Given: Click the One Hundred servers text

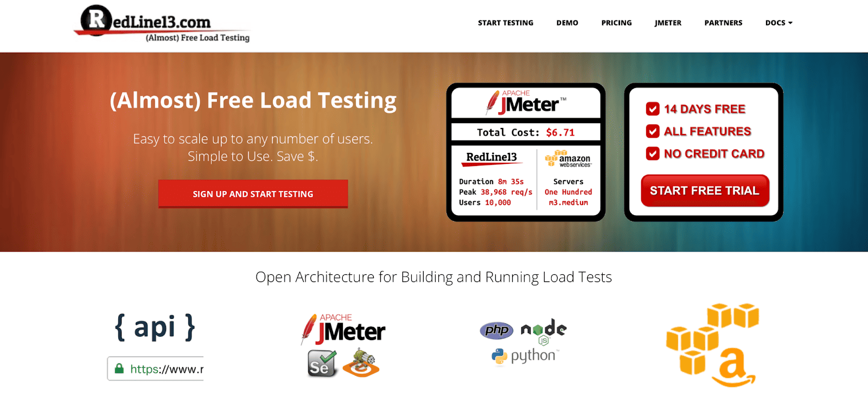Looking at the screenshot, I should click(569, 192).
